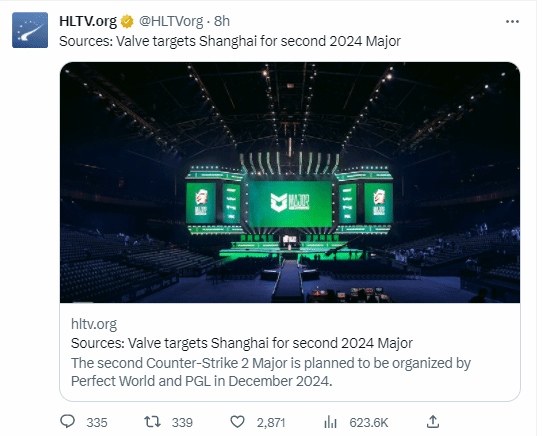Image resolution: width=543 pixels, height=436 pixels.
Task: Click the reply speech bubble icon
Action: 67,421
